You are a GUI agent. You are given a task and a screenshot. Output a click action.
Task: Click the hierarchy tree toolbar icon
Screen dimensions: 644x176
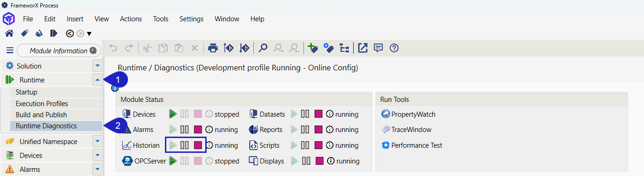(344, 48)
